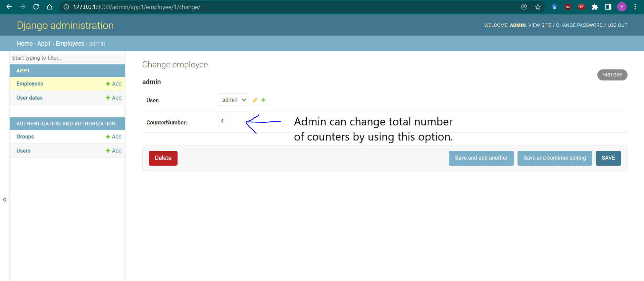Image resolution: width=644 pixels, height=281 pixels.
Task: Open the APP1 section header
Action: point(23,70)
